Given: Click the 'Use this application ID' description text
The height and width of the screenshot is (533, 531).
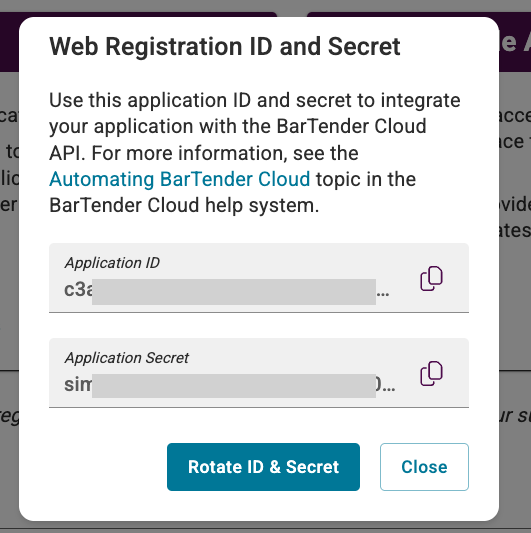Looking at the screenshot, I should 255,100.
